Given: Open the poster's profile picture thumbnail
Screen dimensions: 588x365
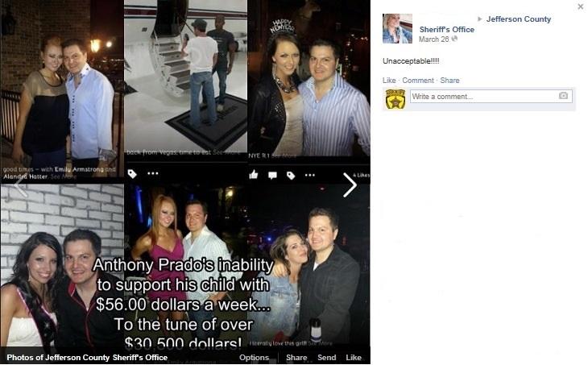Looking at the screenshot, I should coord(397,28).
